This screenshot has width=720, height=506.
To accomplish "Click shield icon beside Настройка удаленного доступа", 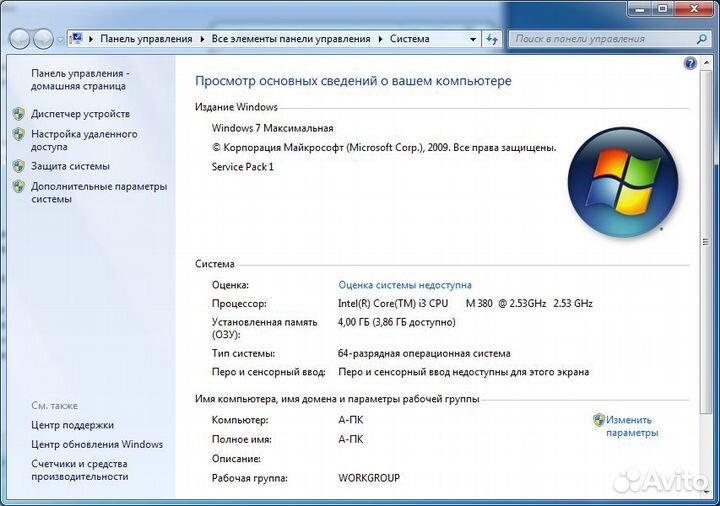I will click(x=18, y=134).
